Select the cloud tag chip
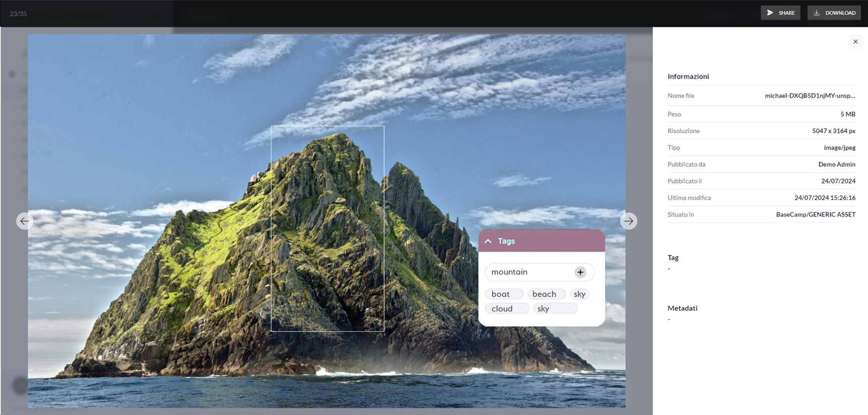Screen dimensions: 868x415 (x=507, y=308)
